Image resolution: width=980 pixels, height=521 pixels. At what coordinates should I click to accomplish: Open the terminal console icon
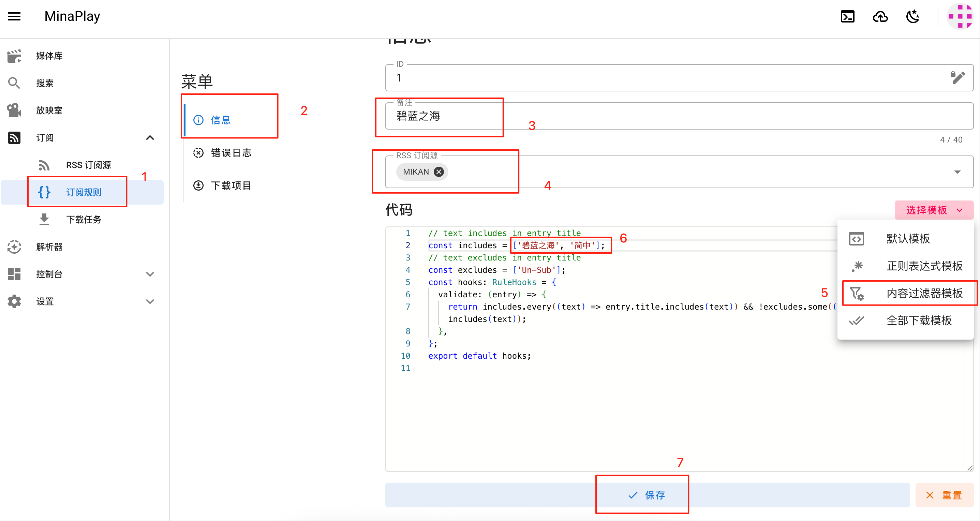click(847, 16)
